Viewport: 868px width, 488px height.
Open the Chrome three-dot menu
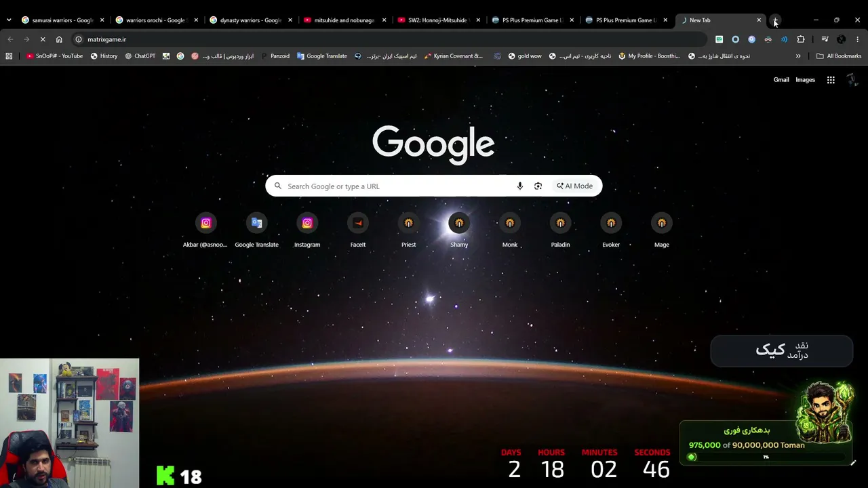(x=857, y=39)
